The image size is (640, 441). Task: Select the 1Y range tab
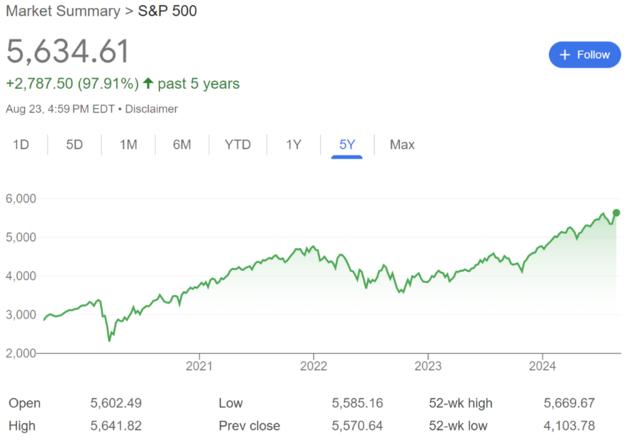pos(293,145)
